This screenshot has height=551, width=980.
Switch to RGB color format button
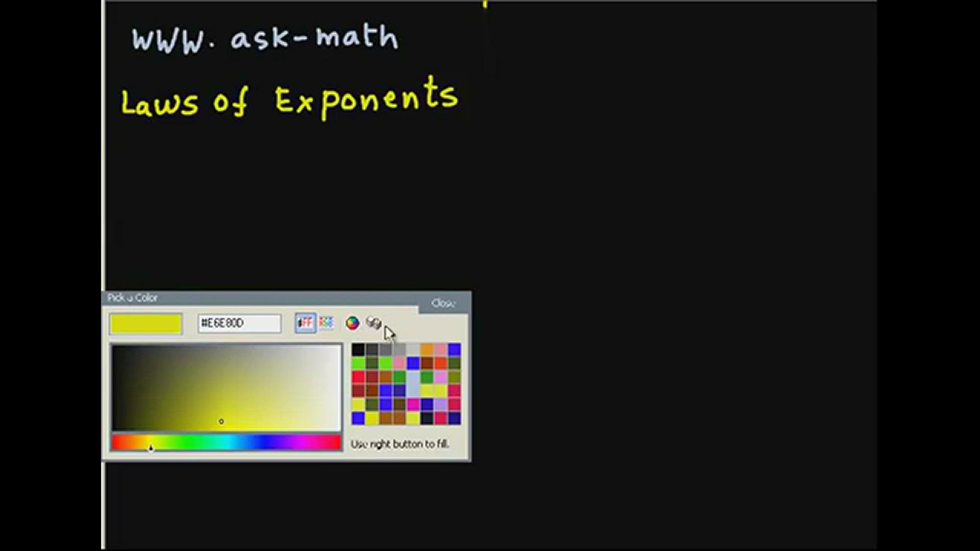326,323
